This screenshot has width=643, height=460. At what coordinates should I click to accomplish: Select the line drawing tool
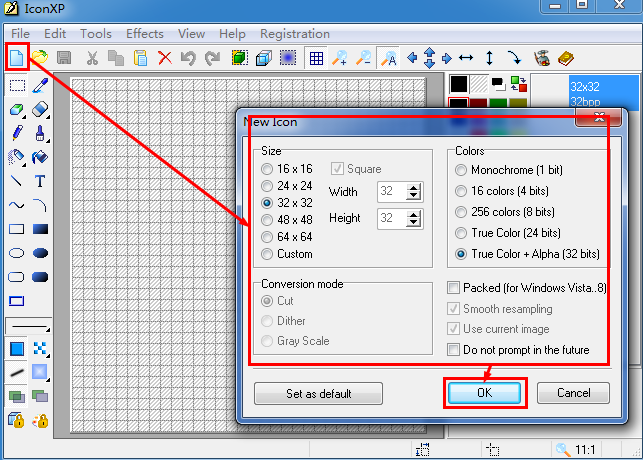(x=16, y=181)
